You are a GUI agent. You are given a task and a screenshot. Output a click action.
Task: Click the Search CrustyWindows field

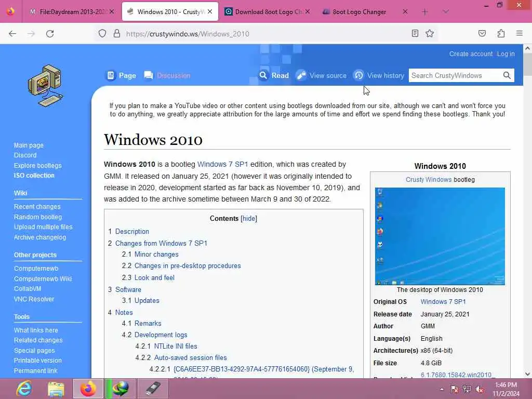[455, 75]
